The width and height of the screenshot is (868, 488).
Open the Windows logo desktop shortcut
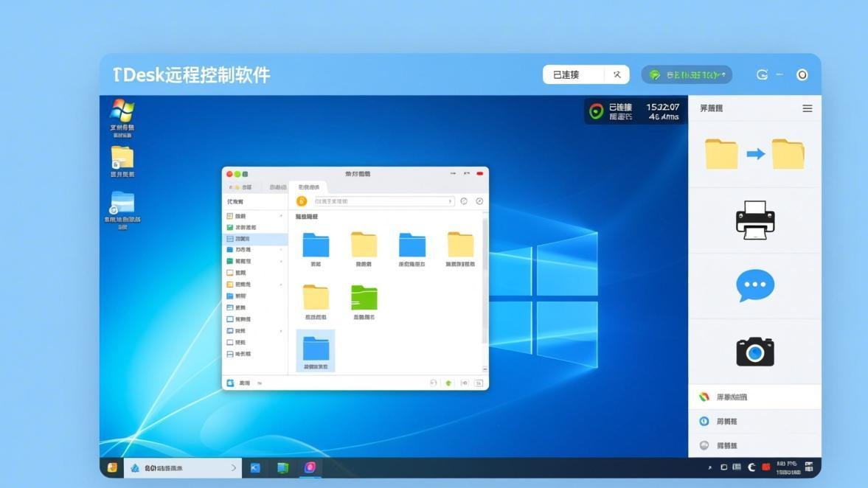122,117
